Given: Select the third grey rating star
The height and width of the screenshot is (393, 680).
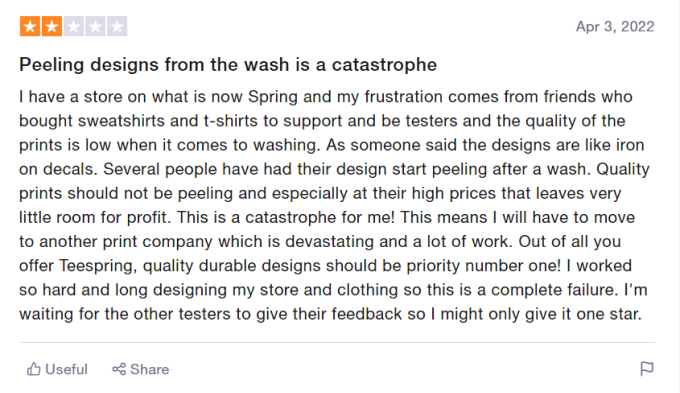Looking at the screenshot, I should (x=74, y=26).
